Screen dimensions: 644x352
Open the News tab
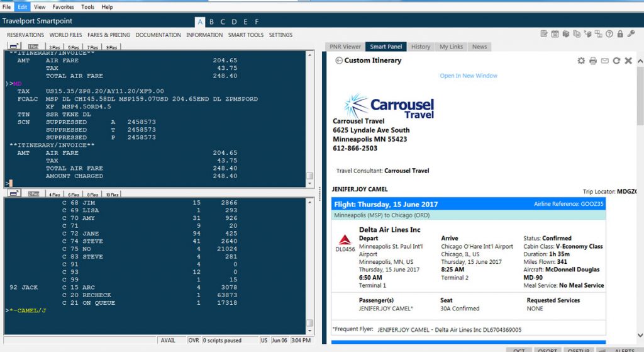point(479,47)
